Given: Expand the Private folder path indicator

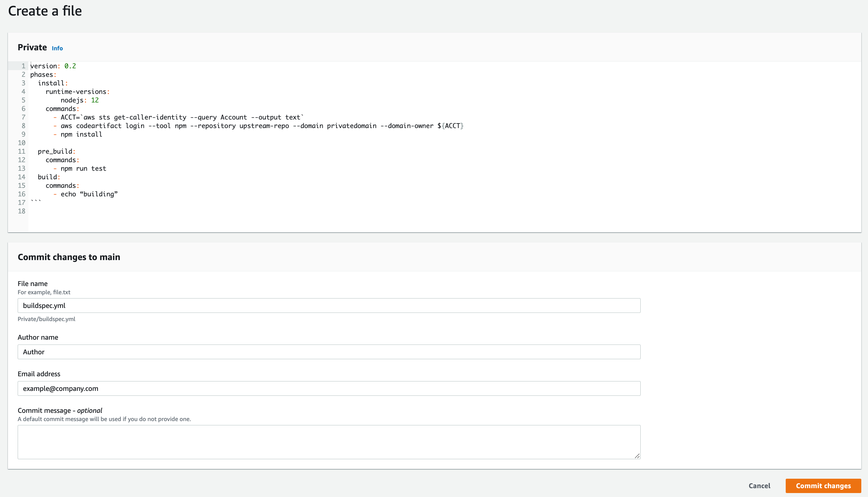Looking at the screenshot, I should point(47,319).
